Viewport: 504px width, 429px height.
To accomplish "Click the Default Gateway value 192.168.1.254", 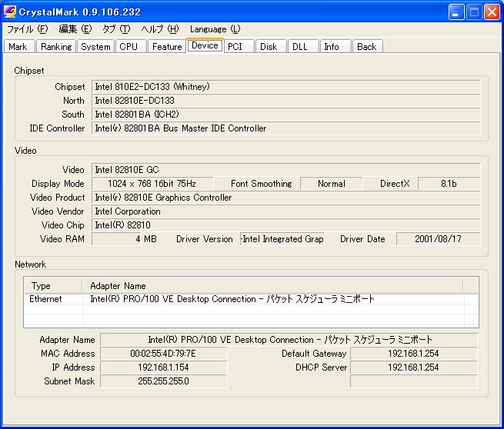I will point(414,354).
